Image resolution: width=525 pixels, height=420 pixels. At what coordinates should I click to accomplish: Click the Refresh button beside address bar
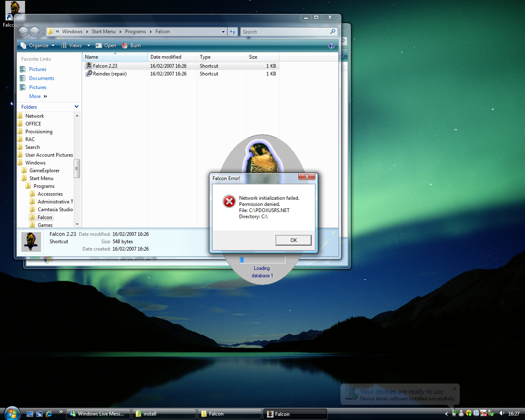pyautogui.click(x=233, y=32)
